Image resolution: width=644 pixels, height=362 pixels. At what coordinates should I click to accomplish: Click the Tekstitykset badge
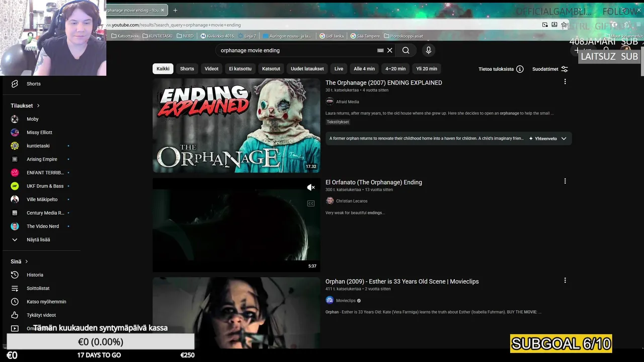coord(338,122)
